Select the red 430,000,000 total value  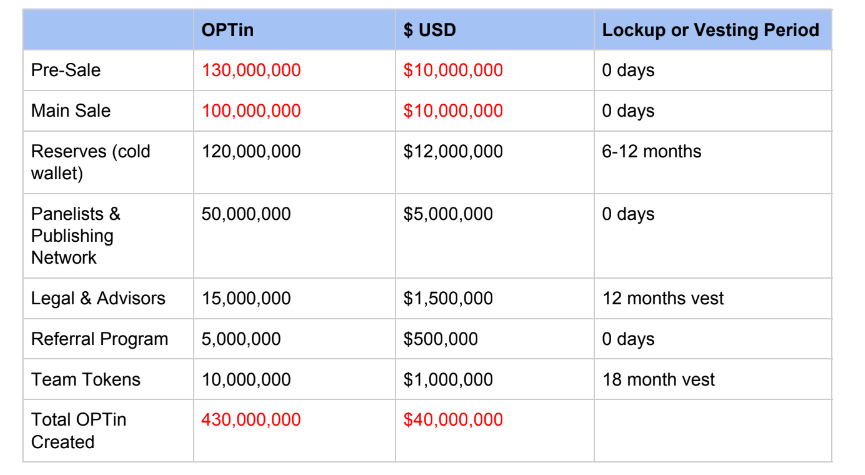[251, 420]
